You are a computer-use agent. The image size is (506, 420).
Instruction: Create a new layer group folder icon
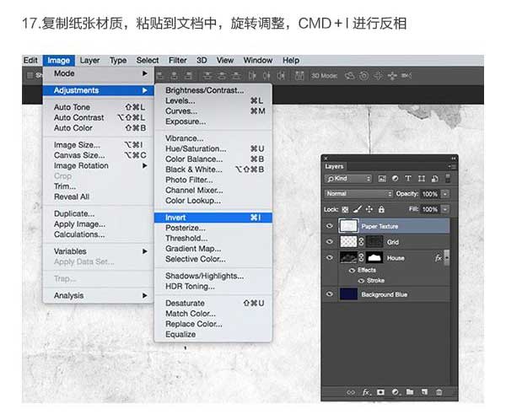[x=410, y=392]
